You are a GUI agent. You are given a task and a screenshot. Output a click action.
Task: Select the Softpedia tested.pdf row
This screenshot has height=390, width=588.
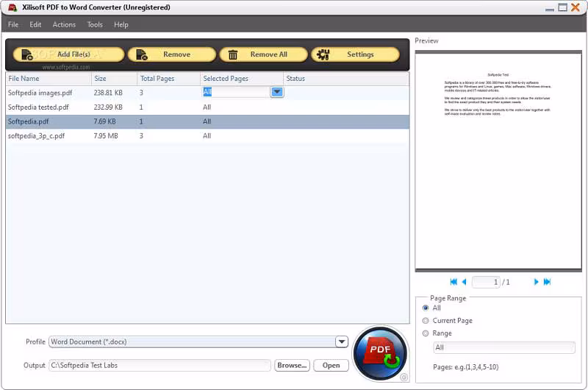point(207,107)
